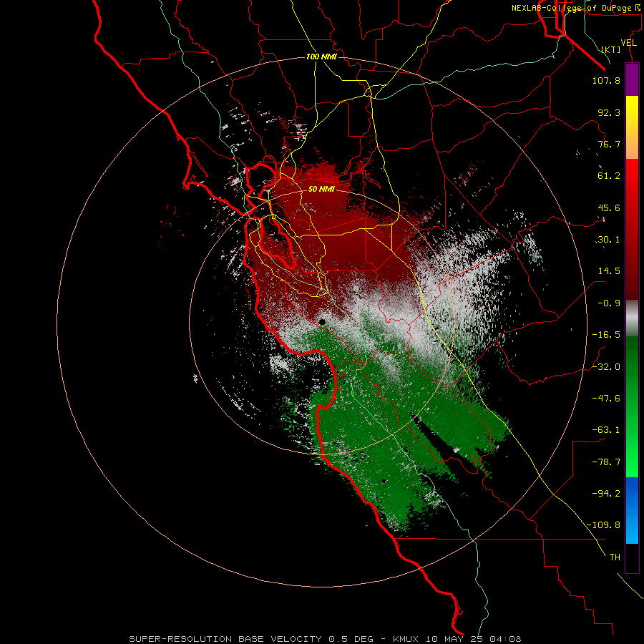
Task: Click the 50 NMI range ring label
Action: [321, 189]
